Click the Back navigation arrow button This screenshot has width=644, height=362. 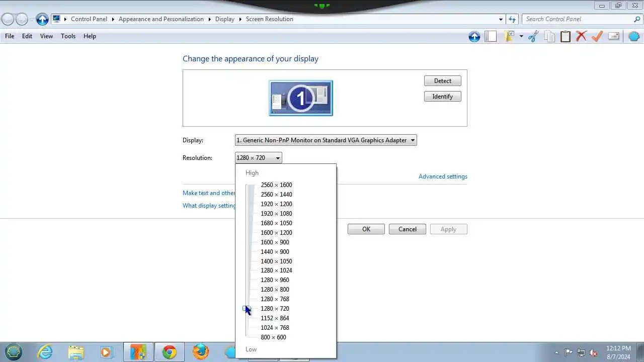coord(8,19)
